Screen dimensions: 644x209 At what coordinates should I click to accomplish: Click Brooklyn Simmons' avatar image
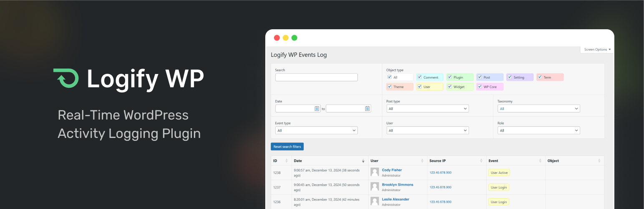click(375, 187)
